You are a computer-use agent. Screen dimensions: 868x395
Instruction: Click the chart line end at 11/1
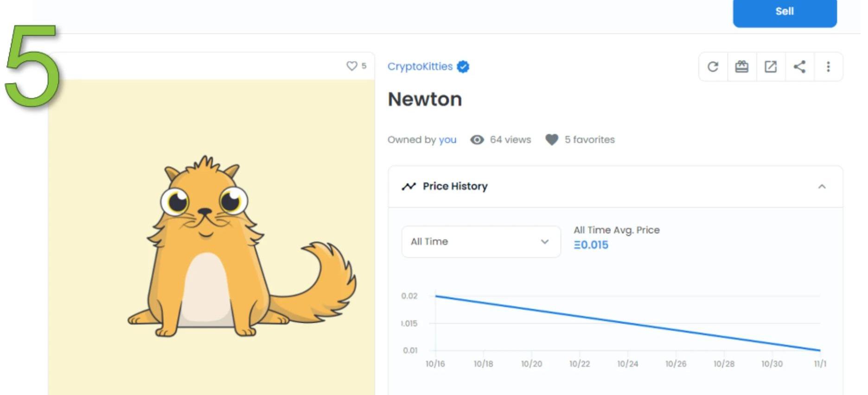pos(820,350)
